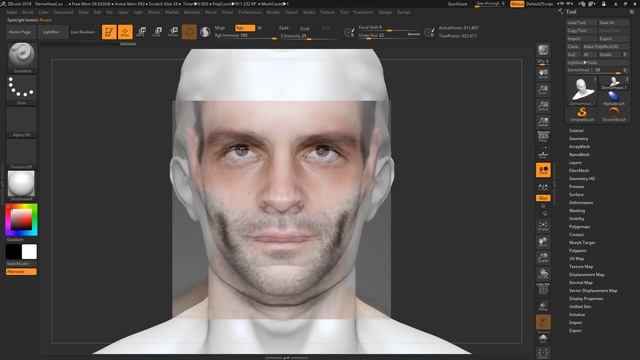Open the Zplugin menu
The height and width of the screenshot is (360, 640).
point(384,12)
